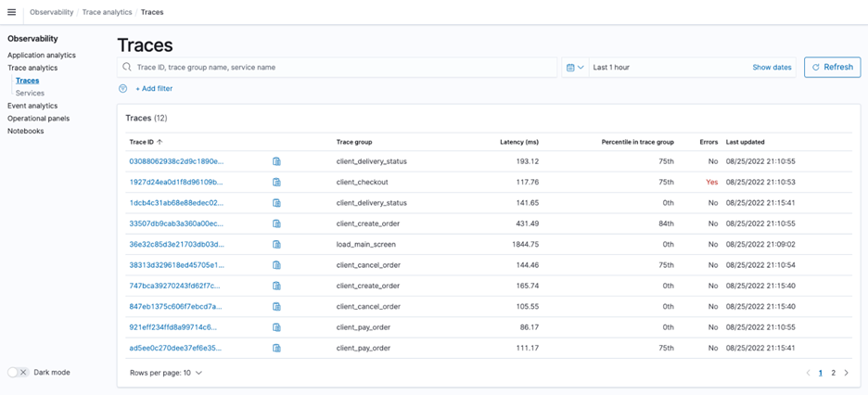Open trace 36e32c85d3e21703db03d link
Viewport: 868px width, 395px height.
tap(176, 245)
